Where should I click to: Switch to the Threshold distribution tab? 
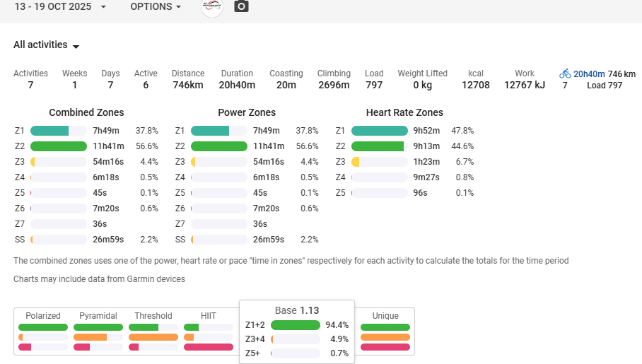point(153,316)
